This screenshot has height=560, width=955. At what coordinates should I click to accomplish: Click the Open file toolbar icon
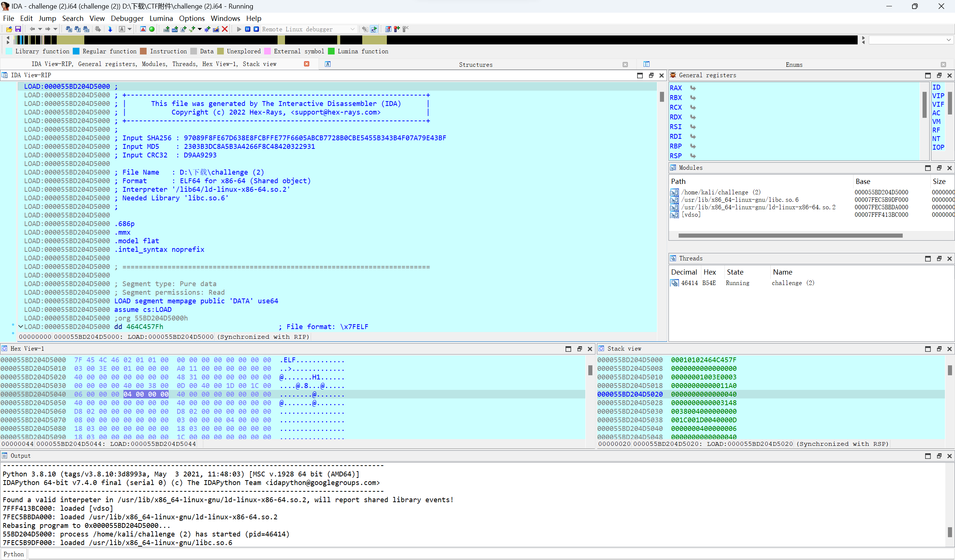(9, 29)
